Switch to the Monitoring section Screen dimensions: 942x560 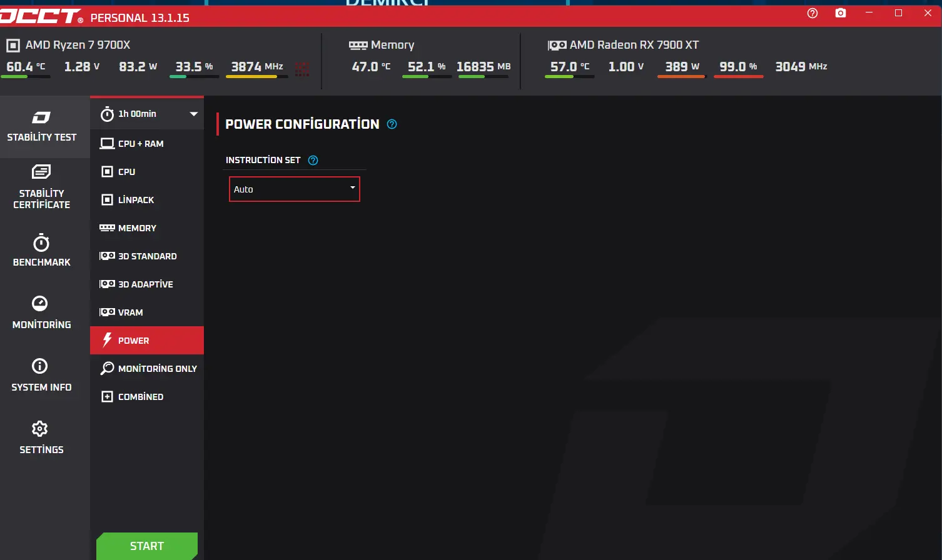point(42,312)
